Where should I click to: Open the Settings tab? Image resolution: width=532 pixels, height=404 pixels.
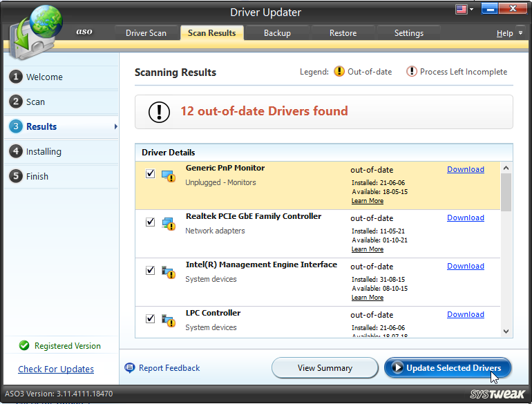408,33
